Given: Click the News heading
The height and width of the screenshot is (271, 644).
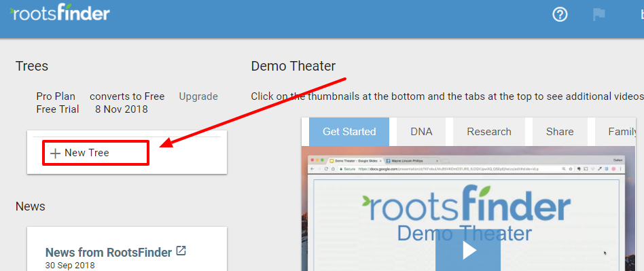Looking at the screenshot, I should point(31,206).
